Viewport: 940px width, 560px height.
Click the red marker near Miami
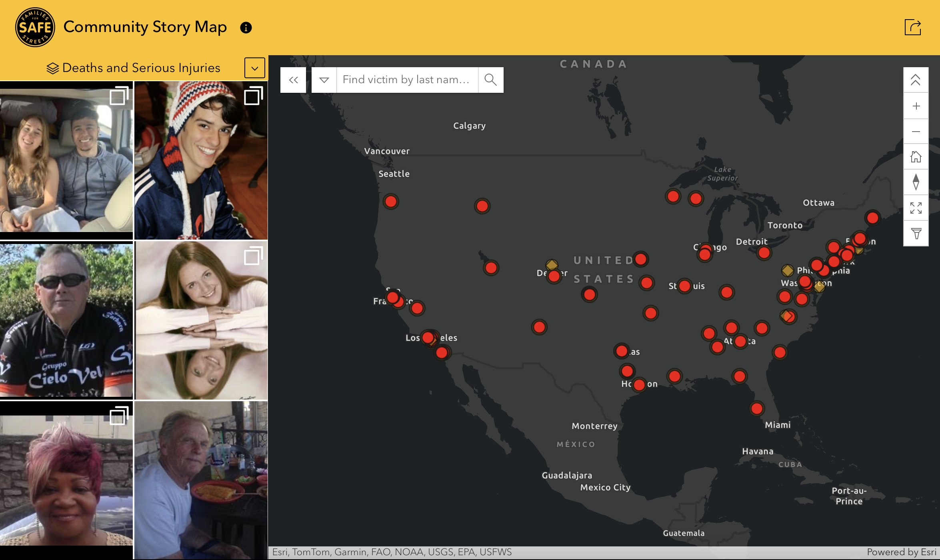click(756, 408)
